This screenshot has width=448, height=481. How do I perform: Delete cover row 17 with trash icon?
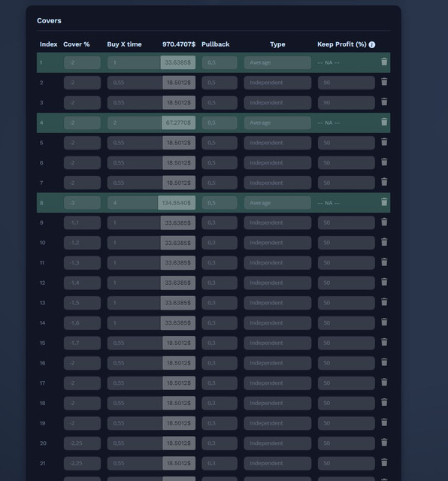[384, 383]
